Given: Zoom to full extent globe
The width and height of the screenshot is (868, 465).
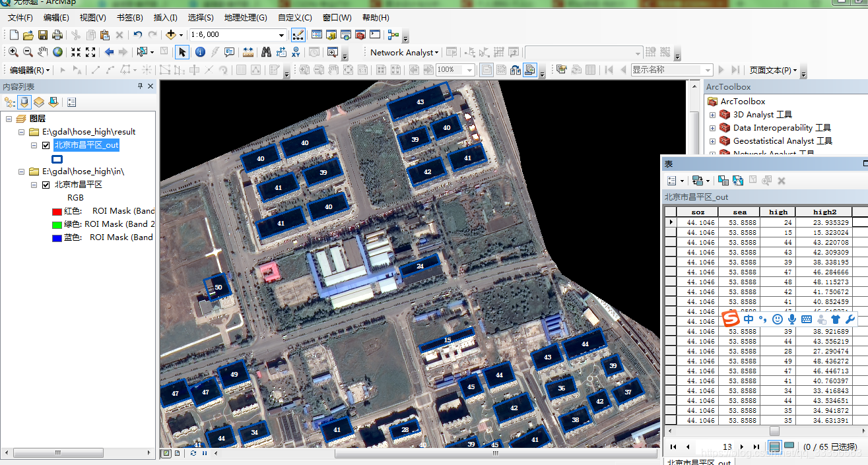Looking at the screenshot, I should (57, 52).
